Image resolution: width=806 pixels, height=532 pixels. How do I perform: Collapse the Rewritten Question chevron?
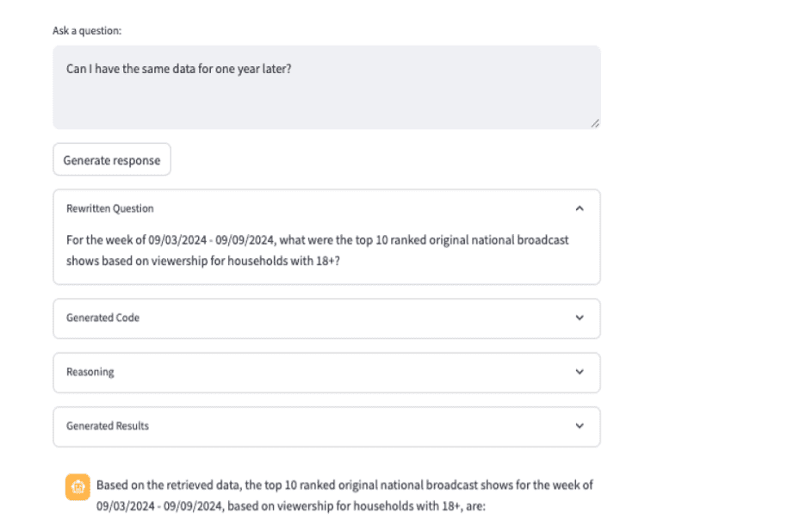point(580,208)
